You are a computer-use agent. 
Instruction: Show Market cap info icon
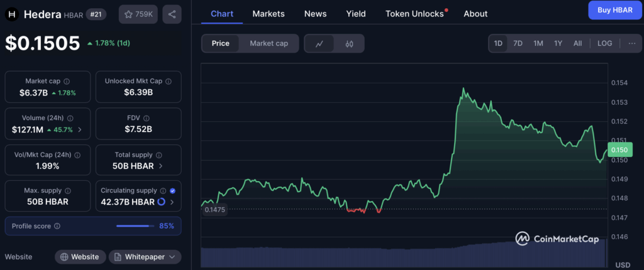[67, 81]
